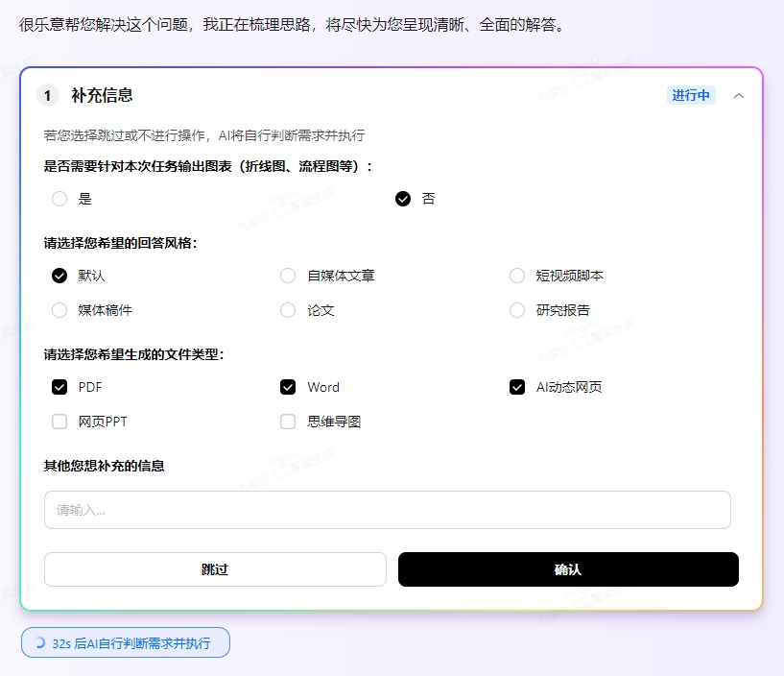Click the 是否需要针对本次任务输出图表 question text

coord(208,166)
